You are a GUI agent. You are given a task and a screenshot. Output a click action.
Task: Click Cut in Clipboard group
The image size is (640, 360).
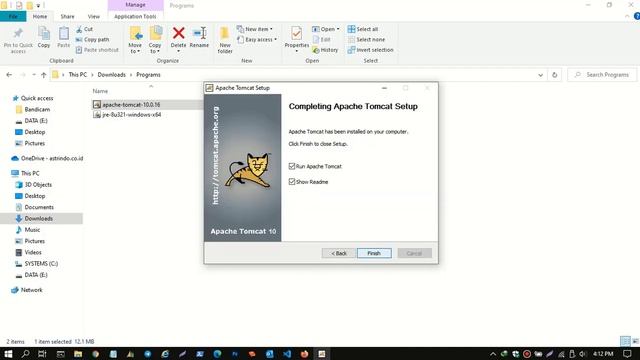coord(84,29)
